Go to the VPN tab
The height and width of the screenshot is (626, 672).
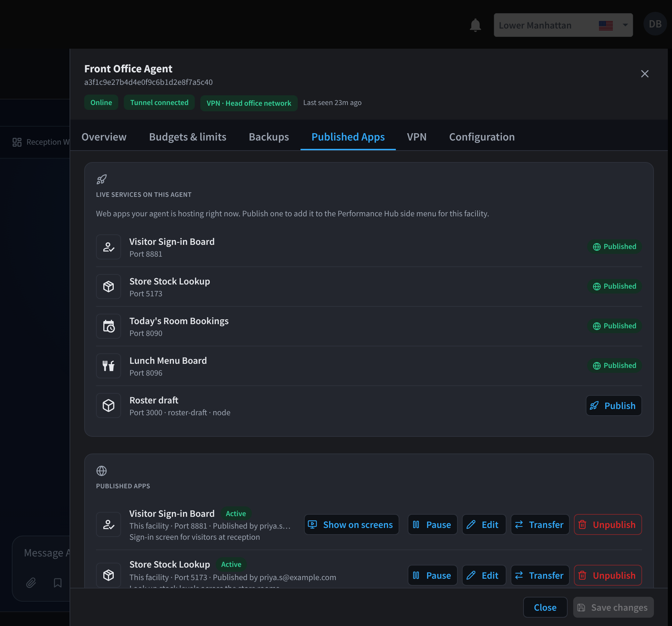(x=417, y=137)
